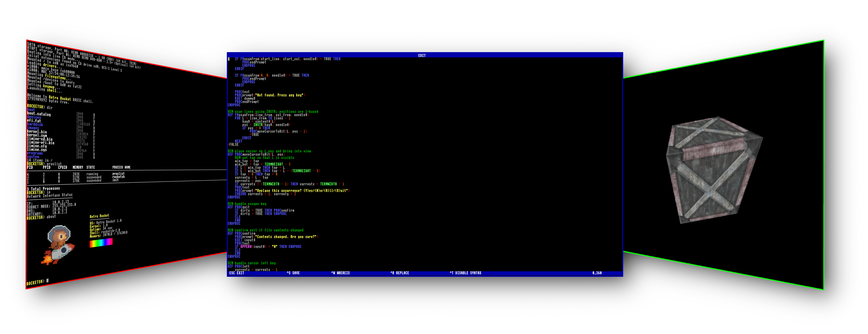868x334 pixels.
Task: Toggle ^T DISABLE SYNTAX option
Action: [x=465, y=273]
